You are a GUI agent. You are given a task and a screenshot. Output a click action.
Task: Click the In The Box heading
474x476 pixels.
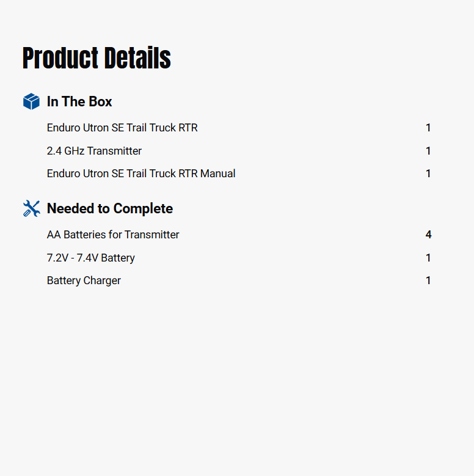click(79, 101)
